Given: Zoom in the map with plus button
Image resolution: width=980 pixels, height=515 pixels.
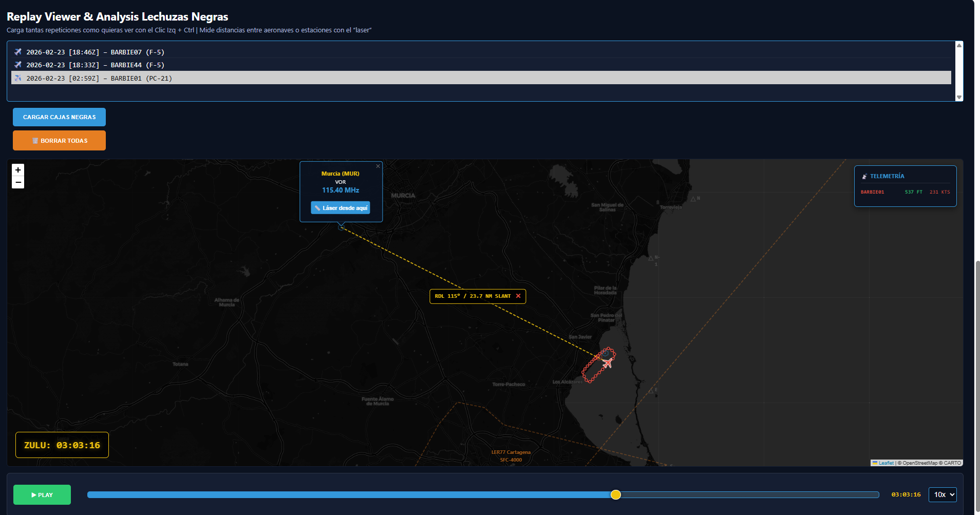Looking at the screenshot, I should tap(18, 170).
